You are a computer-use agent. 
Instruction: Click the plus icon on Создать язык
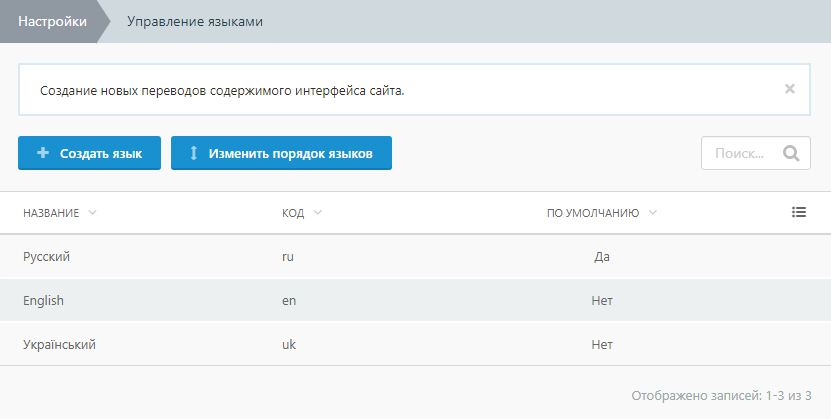coord(43,154)
